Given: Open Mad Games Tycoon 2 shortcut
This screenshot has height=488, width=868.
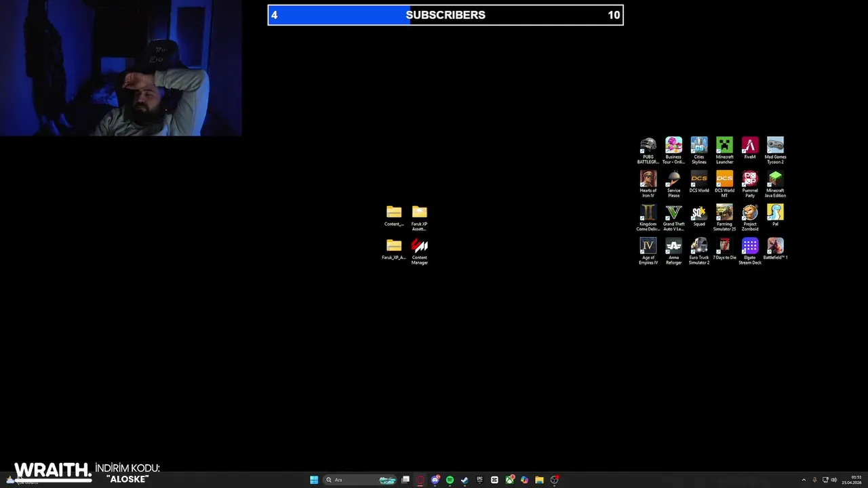Looking at the screenshot, I should [775, 150].
